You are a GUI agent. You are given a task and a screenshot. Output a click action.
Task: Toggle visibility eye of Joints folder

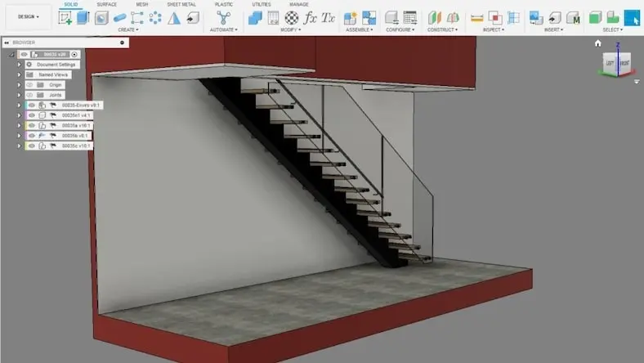(30, 95)
